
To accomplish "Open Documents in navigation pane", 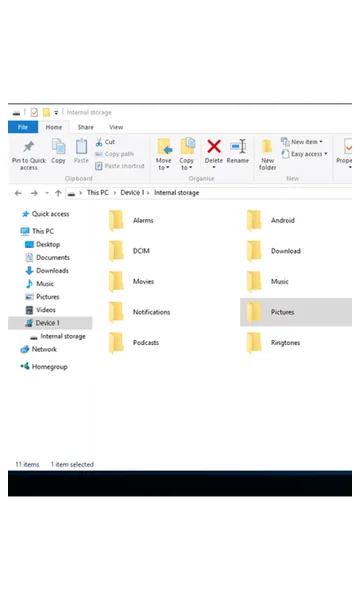I will (x=47, y=258).
